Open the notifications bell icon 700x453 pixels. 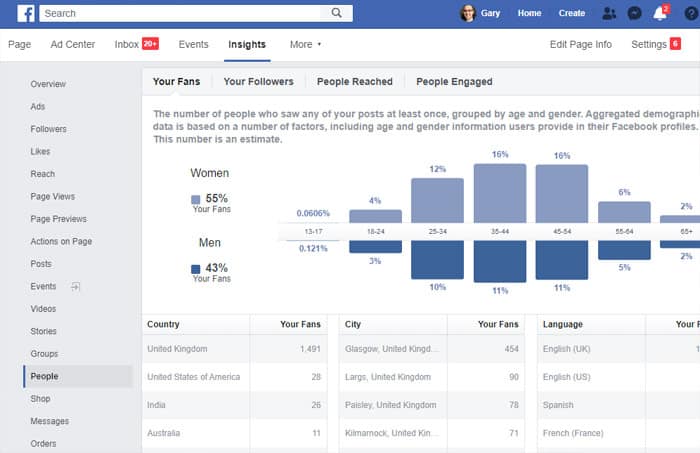coord(660,13)
